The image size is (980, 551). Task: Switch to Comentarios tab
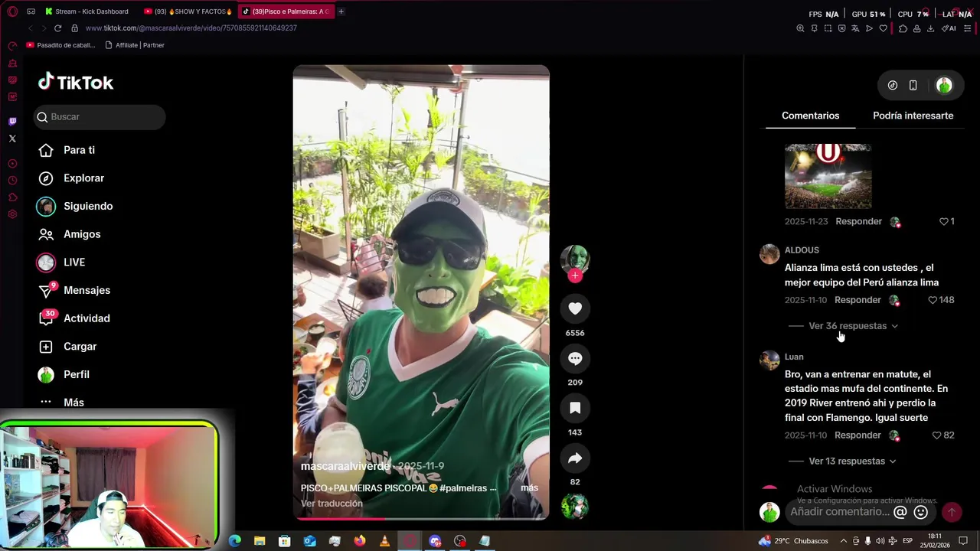(x=810, y=116)
